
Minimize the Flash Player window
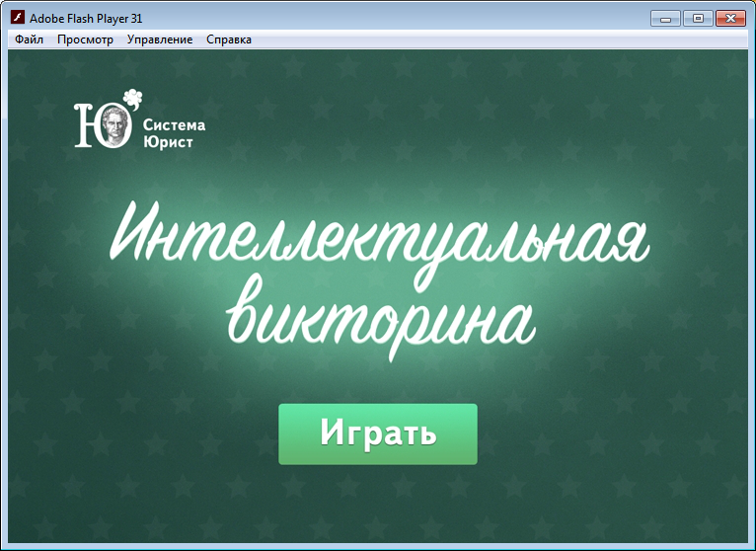coord(665,19)
